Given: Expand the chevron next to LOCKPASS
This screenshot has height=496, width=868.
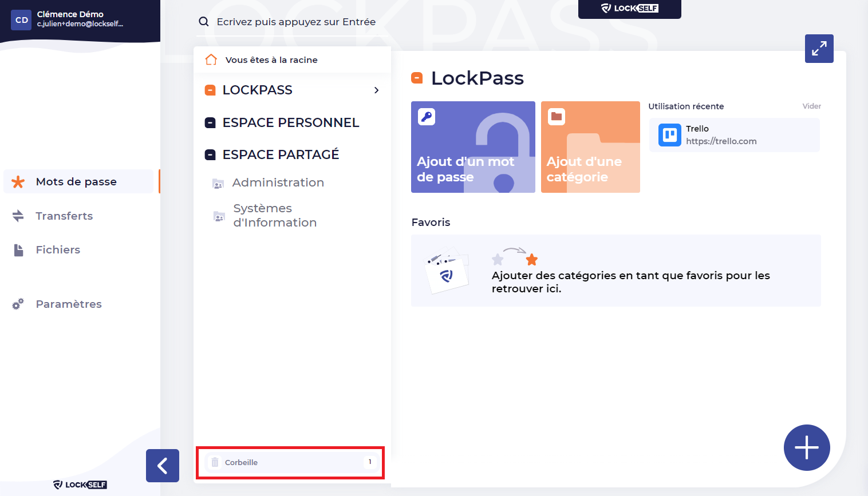Looking at the screenshot, I should 376,90.
